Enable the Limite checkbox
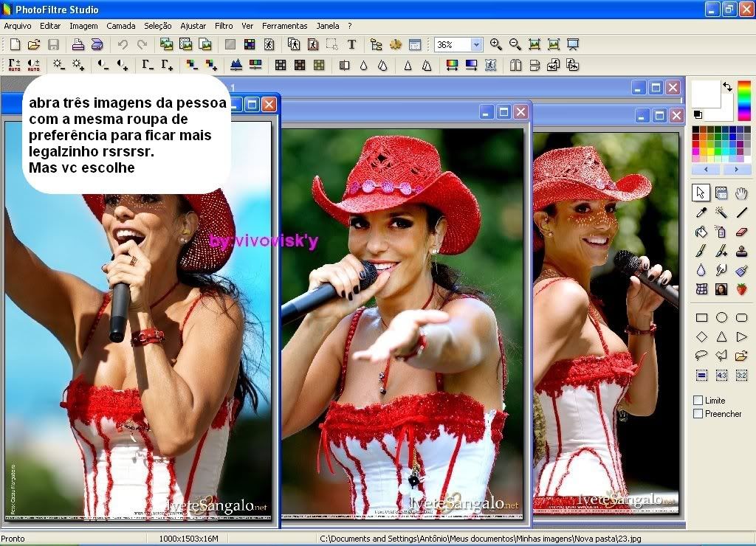Viewport: 756px width, 546px height. click(x=698, y=400)
